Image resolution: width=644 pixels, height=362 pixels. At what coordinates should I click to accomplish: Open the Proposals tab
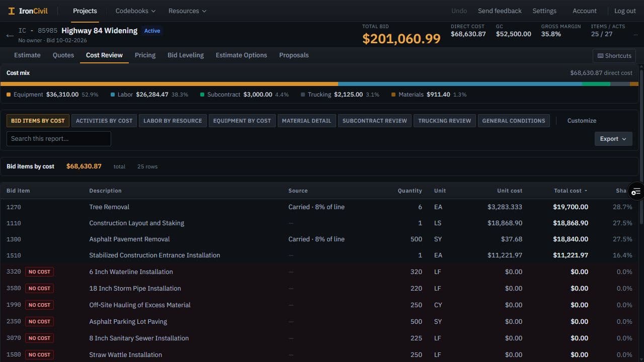coord(294,55)
